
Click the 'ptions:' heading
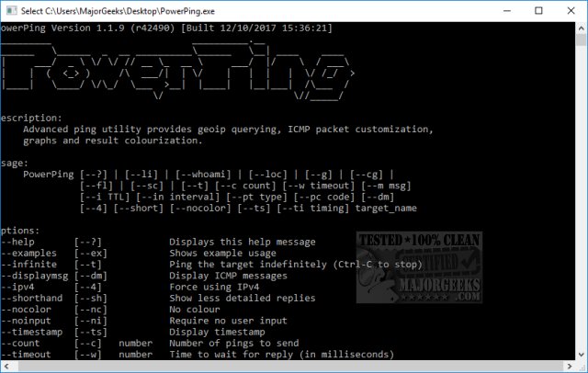click(20, 231)
